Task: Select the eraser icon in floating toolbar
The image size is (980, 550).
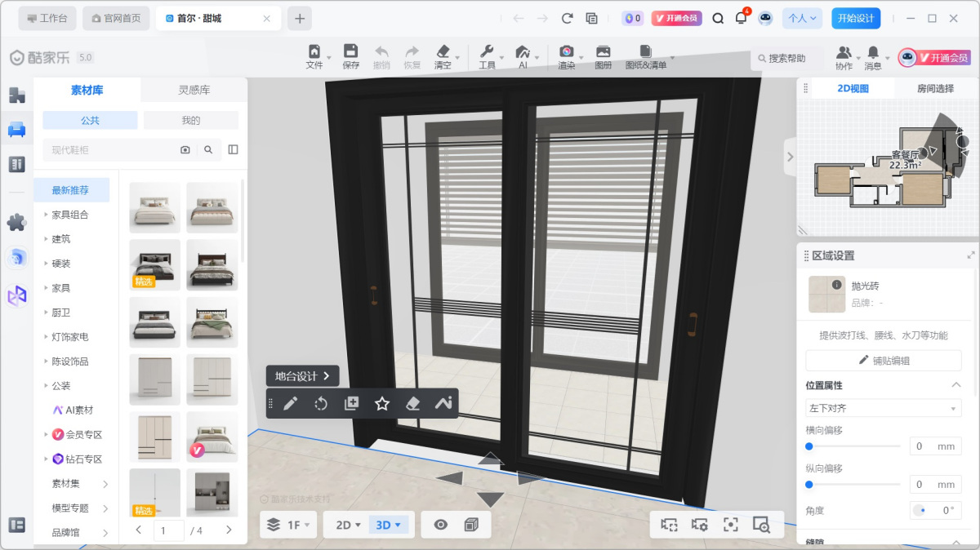Action: pyautogui.click(x=412, y=403)
